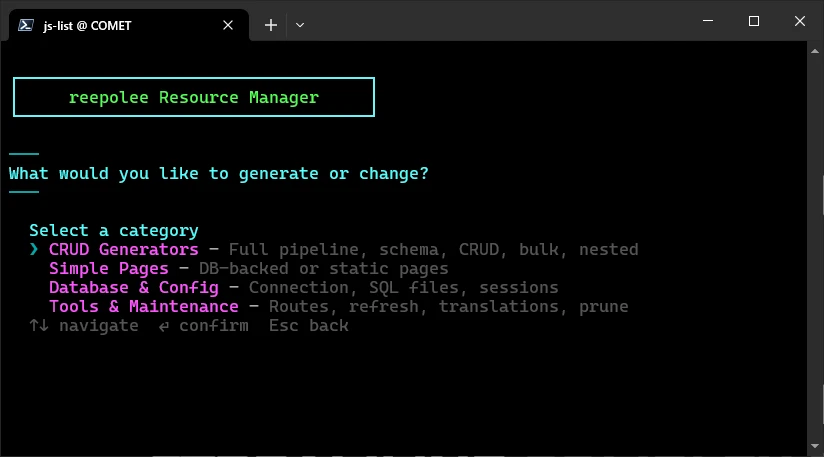This screenshot has height=457, width=824.
Task: Click the 'Select a category' heading
Action: point(114,231)
